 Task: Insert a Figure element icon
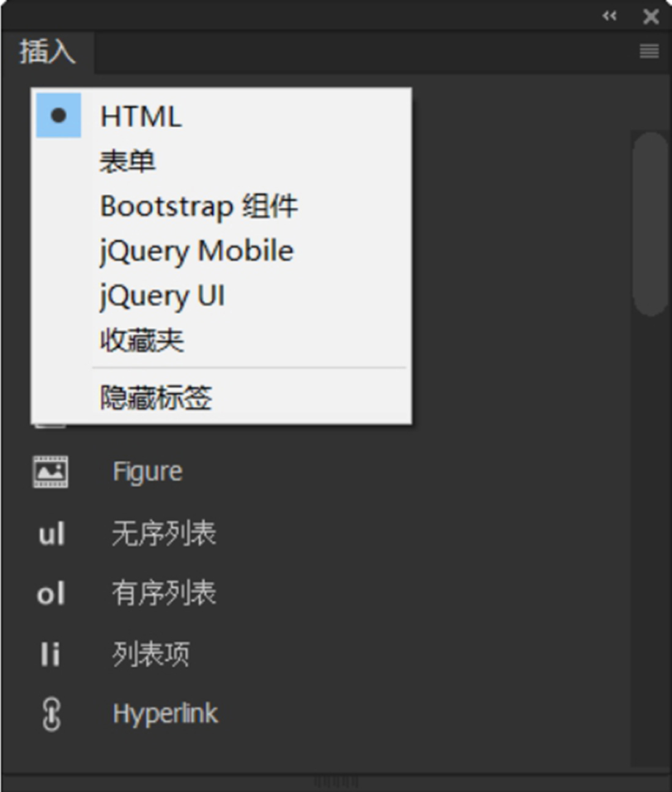(50, 472)
